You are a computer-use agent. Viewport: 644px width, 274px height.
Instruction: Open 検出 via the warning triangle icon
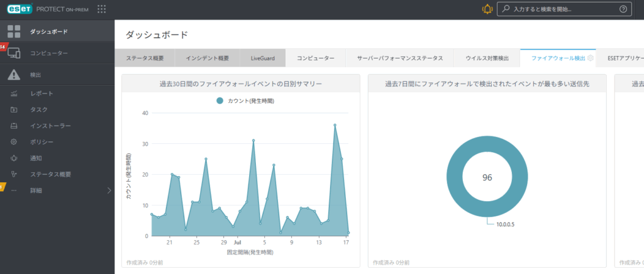point(14,75)
